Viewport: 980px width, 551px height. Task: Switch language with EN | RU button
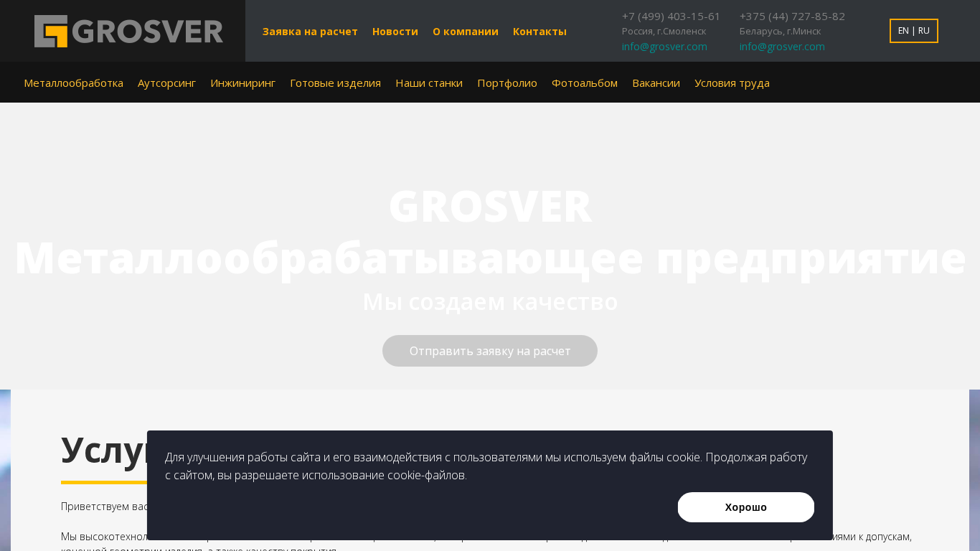pos(914,31)
